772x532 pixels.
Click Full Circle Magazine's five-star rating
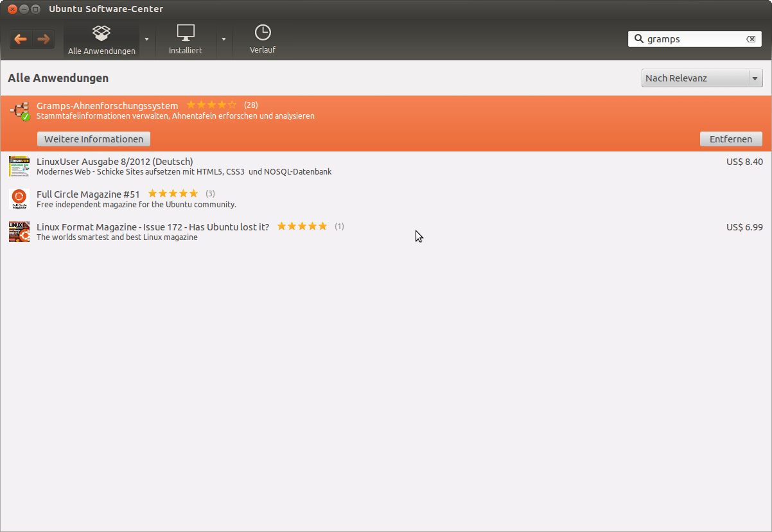pos(173,193)
